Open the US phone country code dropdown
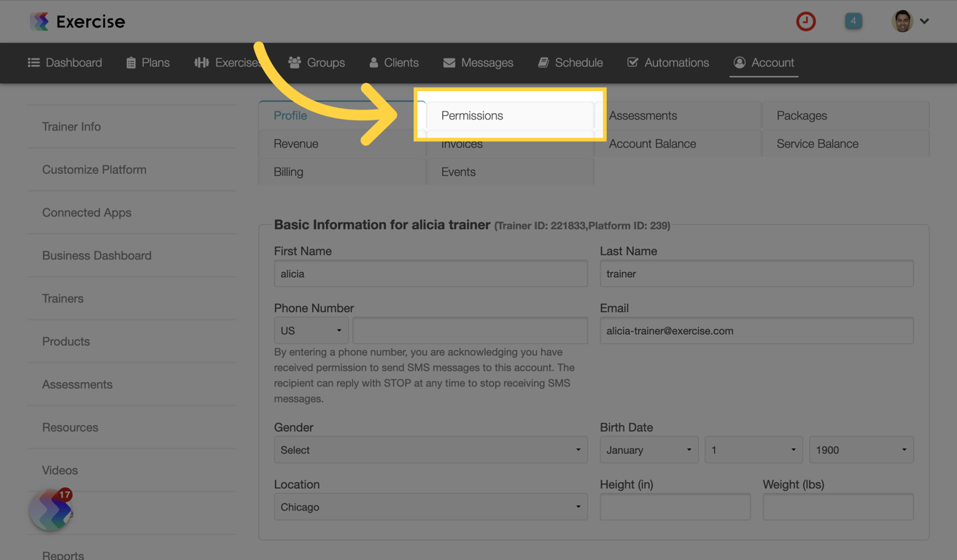Screen dimensions: 957x560 tap(311, 330)
